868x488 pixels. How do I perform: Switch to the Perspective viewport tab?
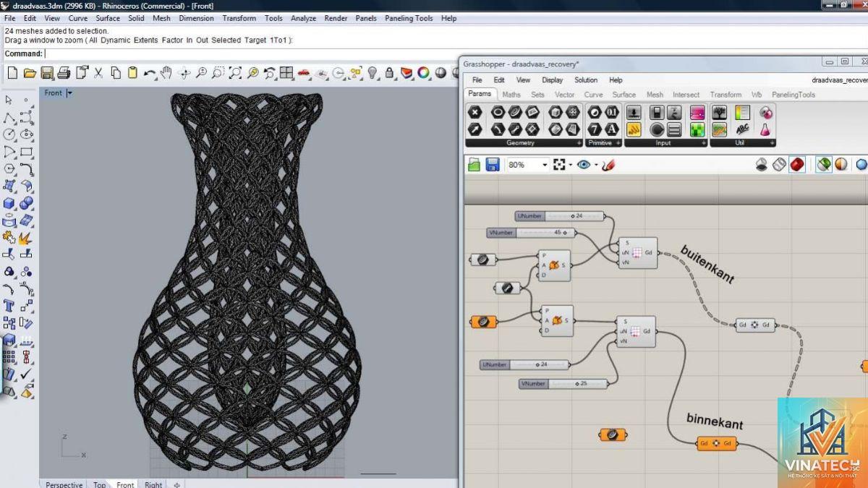[x=64, y=484]
